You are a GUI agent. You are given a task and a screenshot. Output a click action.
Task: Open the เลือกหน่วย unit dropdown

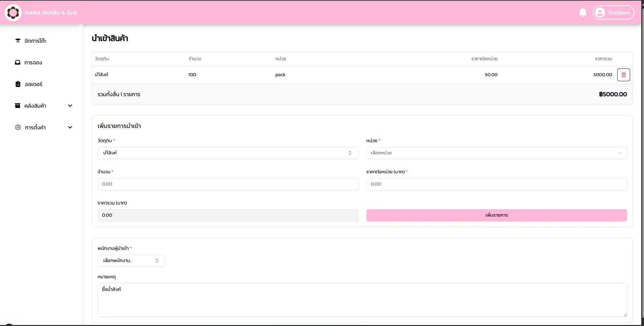click(496, 153)
